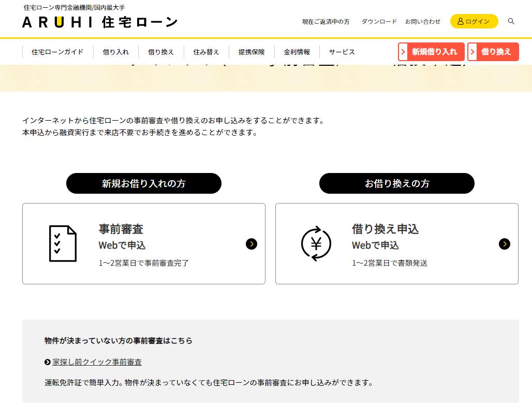Image resolution: width=532 pixels, height=404 pixels.
Task: Open the 借り入れ navigation menu
Action: [115, 52]
